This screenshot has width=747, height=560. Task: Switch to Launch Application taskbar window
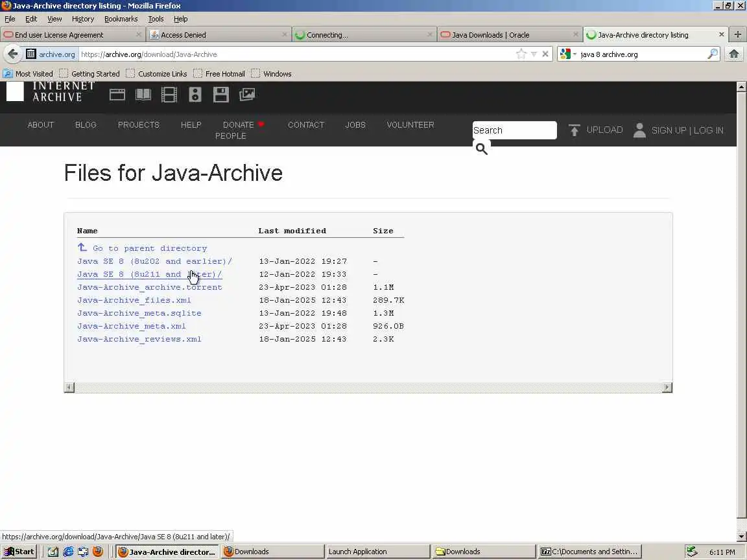[x=377, y=552]
